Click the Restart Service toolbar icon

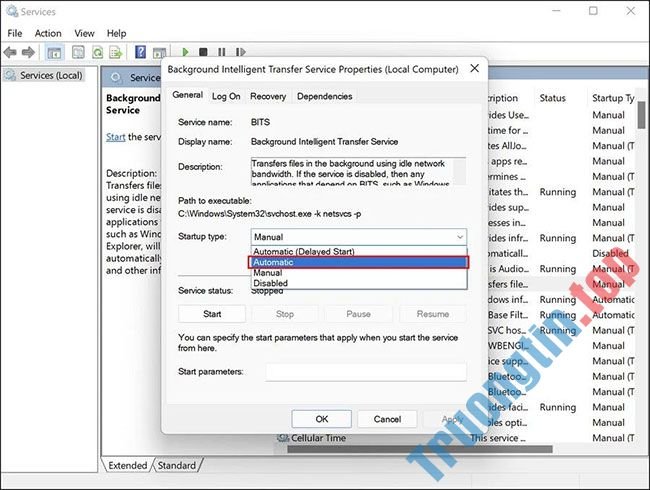240,52
